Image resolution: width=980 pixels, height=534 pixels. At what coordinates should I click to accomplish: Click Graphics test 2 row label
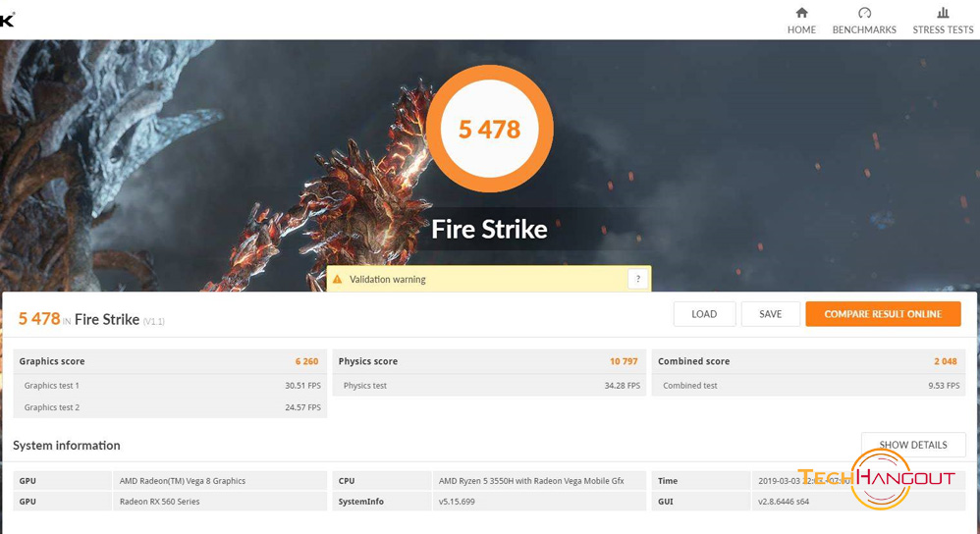(51, 407)
